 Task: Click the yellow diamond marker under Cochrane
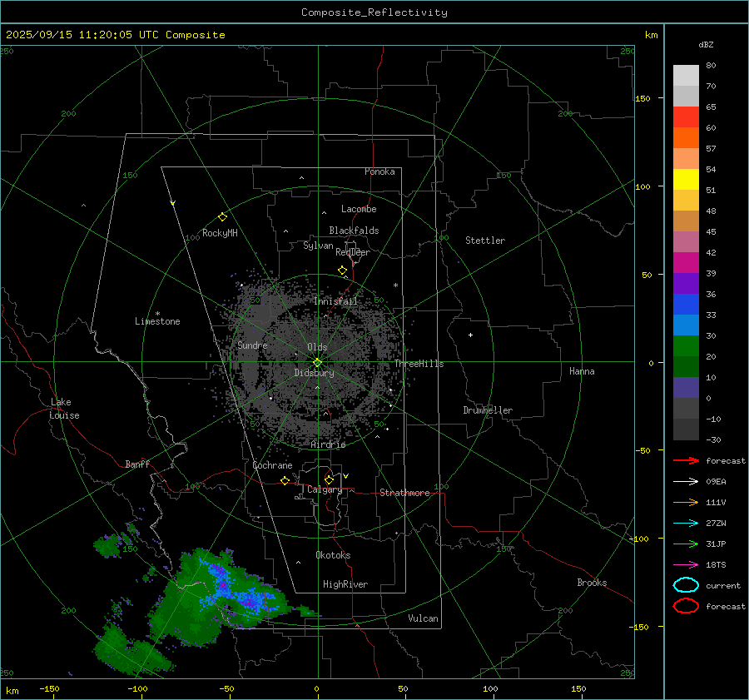pyautogui.click(x=285, y=480)
